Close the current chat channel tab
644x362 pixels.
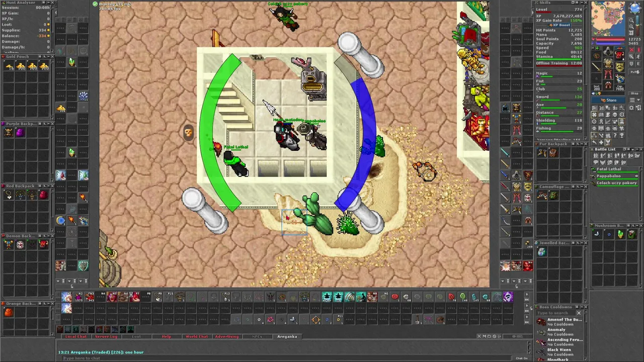[479, 336]
